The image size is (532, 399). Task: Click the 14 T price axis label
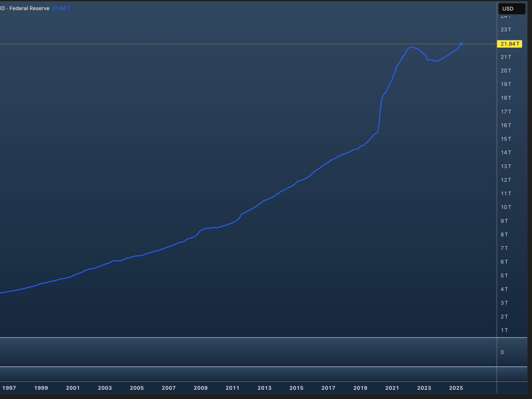point(506,153)
